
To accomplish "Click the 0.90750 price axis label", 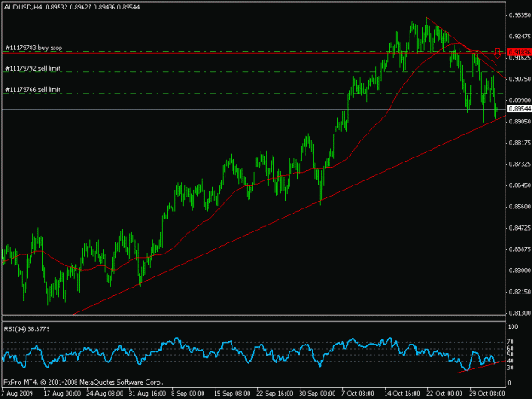I will pos(520,79).
